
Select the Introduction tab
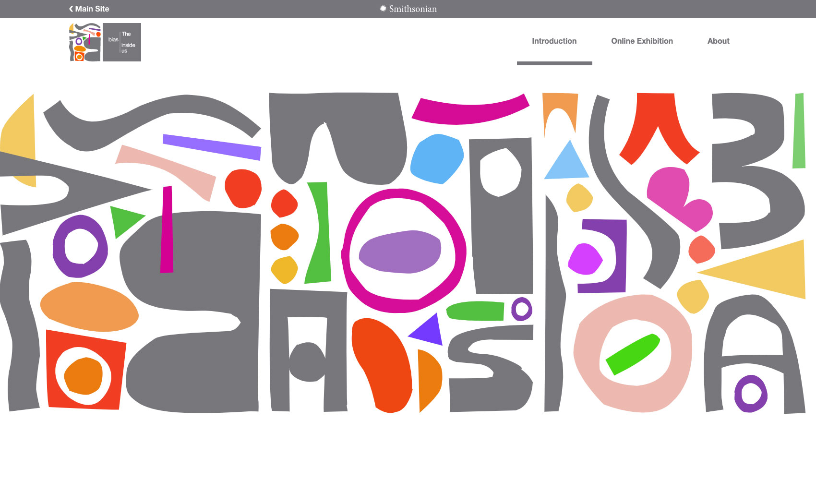(x=554, y=41)
